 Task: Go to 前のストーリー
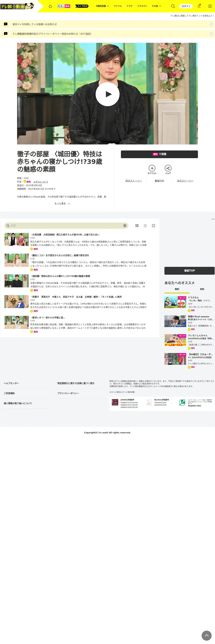click(134, 181)
